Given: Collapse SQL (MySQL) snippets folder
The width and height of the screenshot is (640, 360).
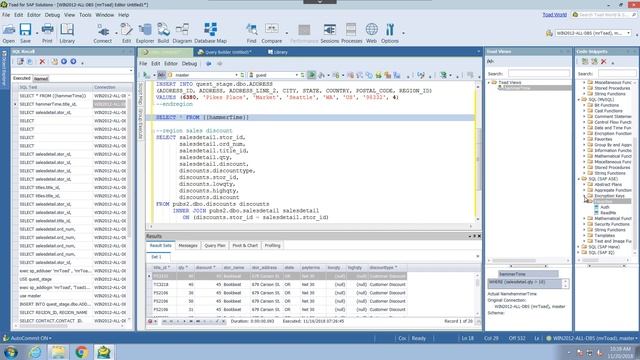Looking at the screenshot, I should tap(579, 100).
